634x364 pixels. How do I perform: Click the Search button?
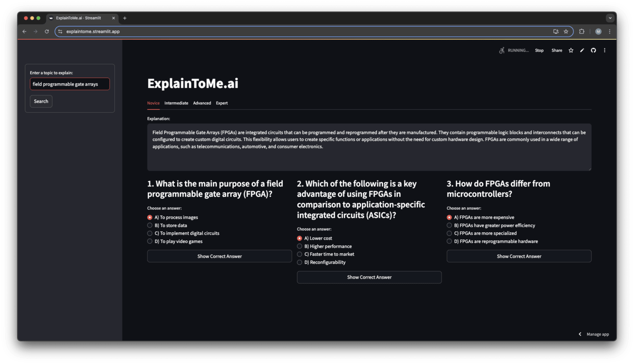[41, 101]
